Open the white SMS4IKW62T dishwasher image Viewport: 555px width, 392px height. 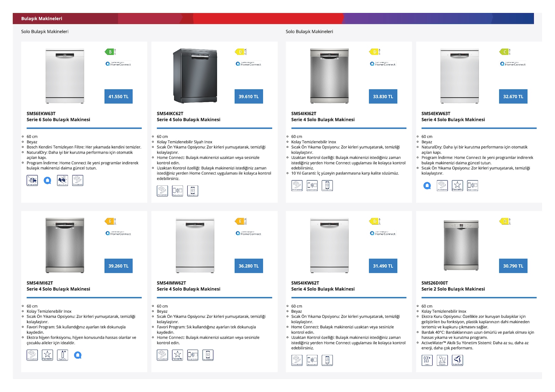pos(330,245)
